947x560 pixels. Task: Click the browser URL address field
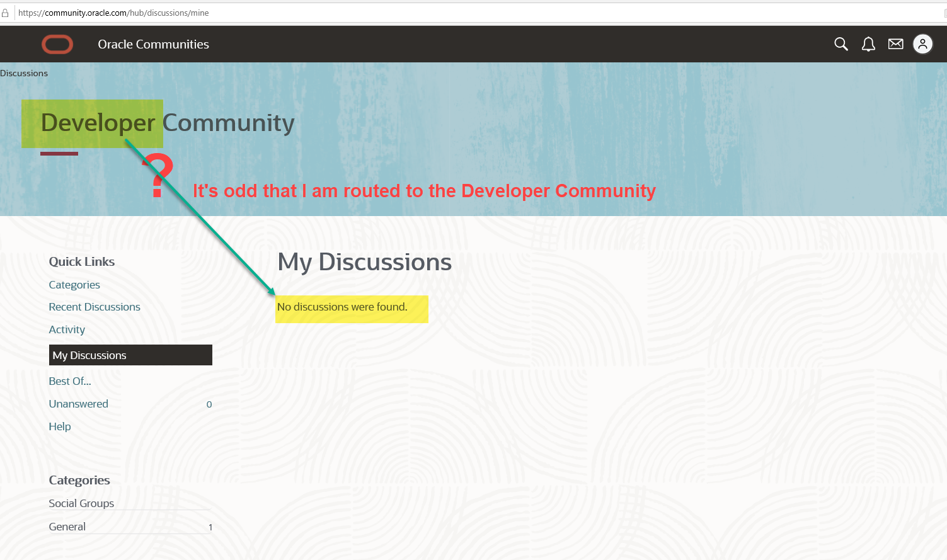[479, 13]
